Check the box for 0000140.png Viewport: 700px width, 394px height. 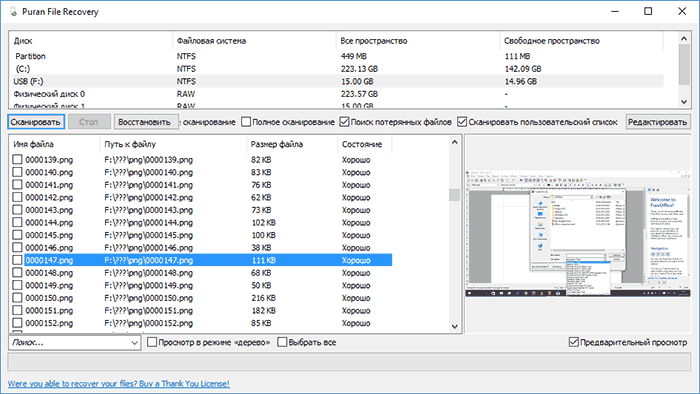click(17, 172)
